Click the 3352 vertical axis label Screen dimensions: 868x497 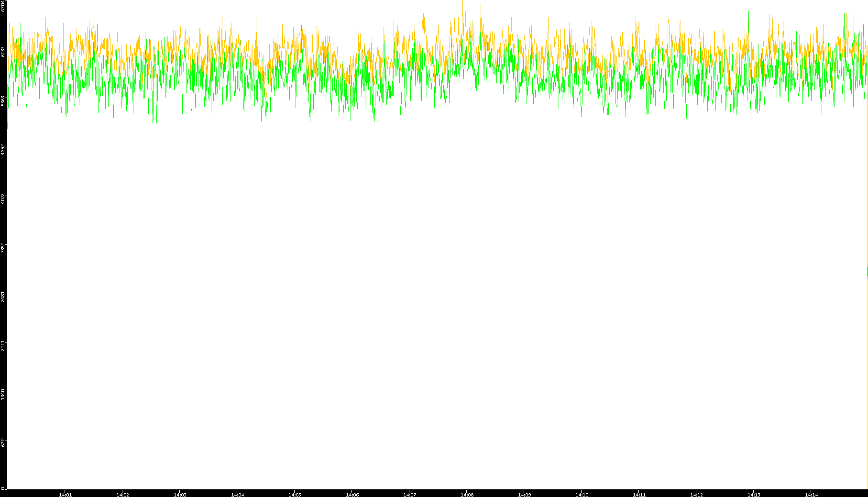coord(3,248)
